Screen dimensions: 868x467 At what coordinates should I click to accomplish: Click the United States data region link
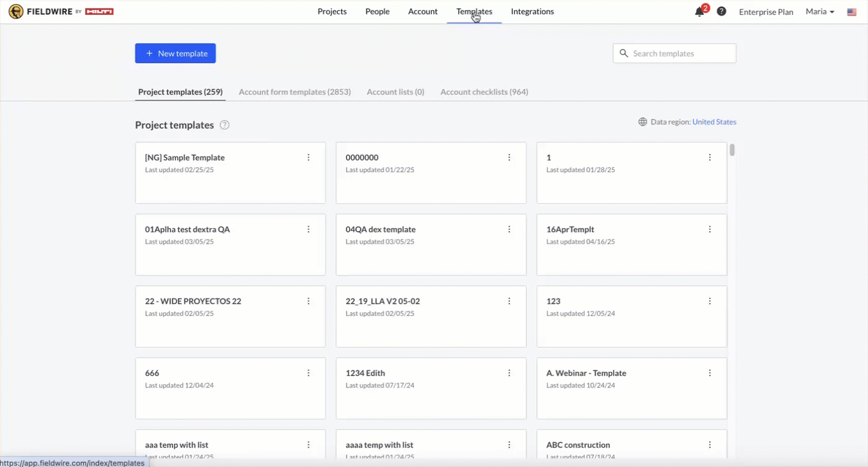714,122
